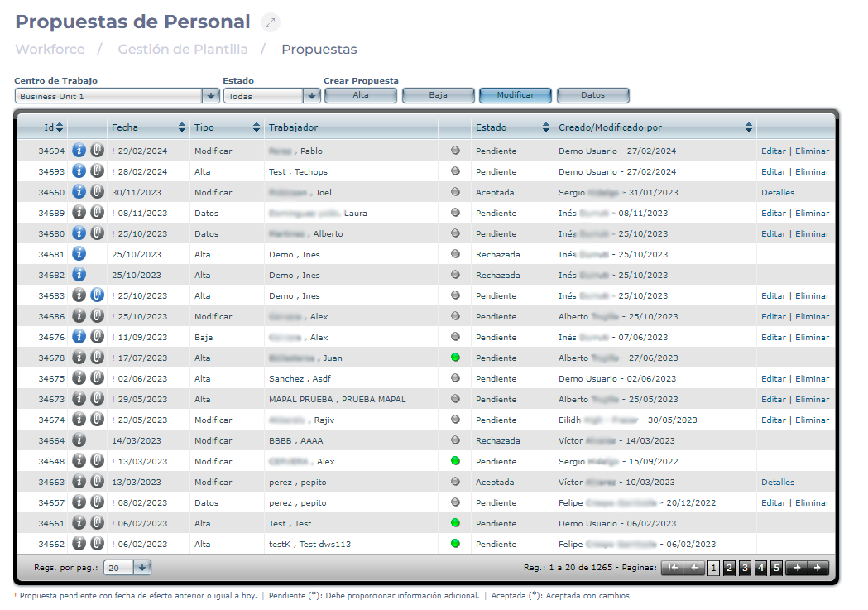This screenshot has height=610, width=868.
Task: Click green status indicator for proposal 34678
Action: tap(455, 358)
